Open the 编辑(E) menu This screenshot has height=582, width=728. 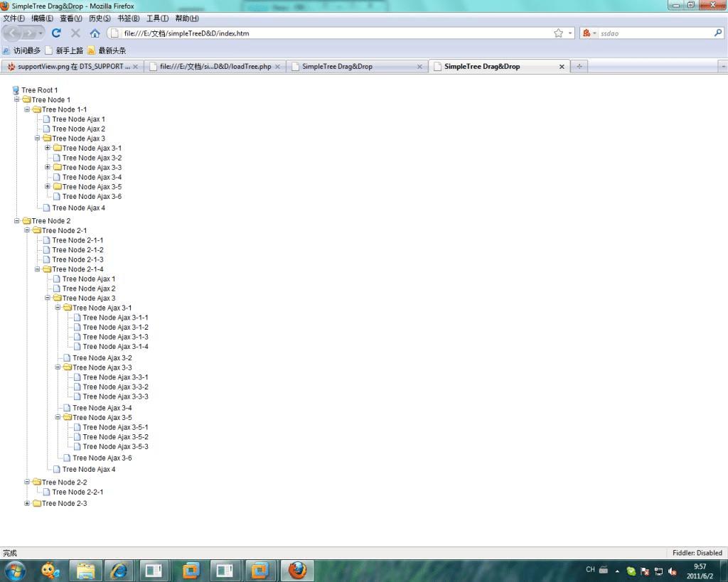42,18
